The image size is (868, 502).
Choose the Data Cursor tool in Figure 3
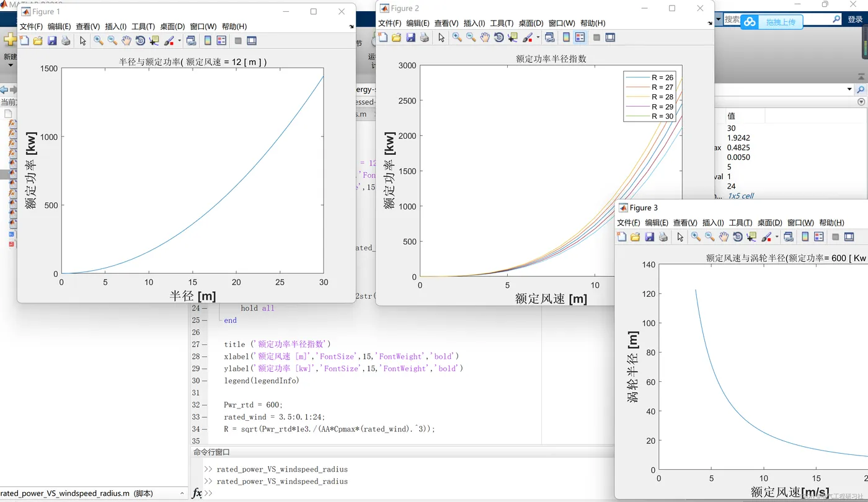coord(751,237)
